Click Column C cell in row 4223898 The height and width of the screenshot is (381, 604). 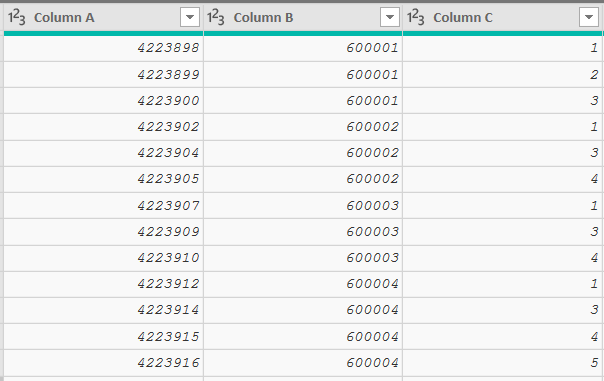(502, 48)
